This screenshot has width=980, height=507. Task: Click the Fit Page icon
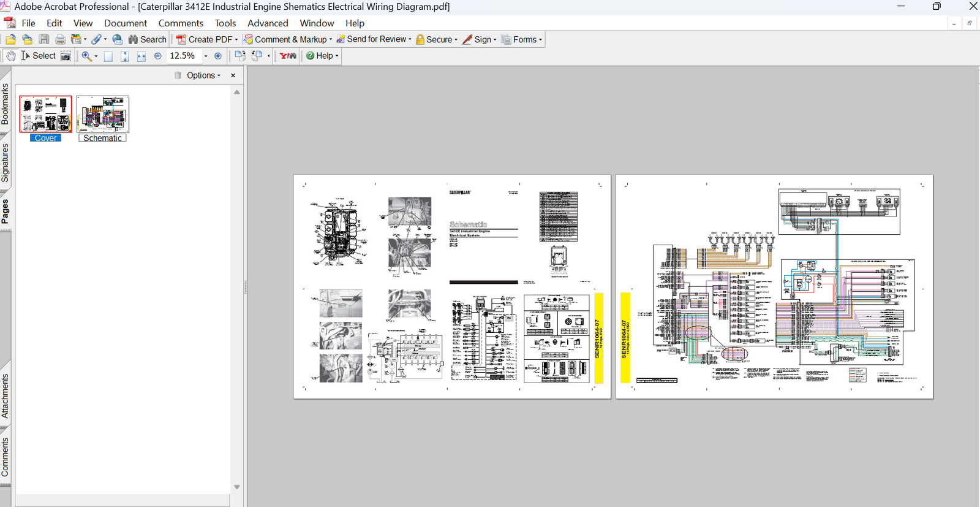pyautogui.click(x=125, y=56)
